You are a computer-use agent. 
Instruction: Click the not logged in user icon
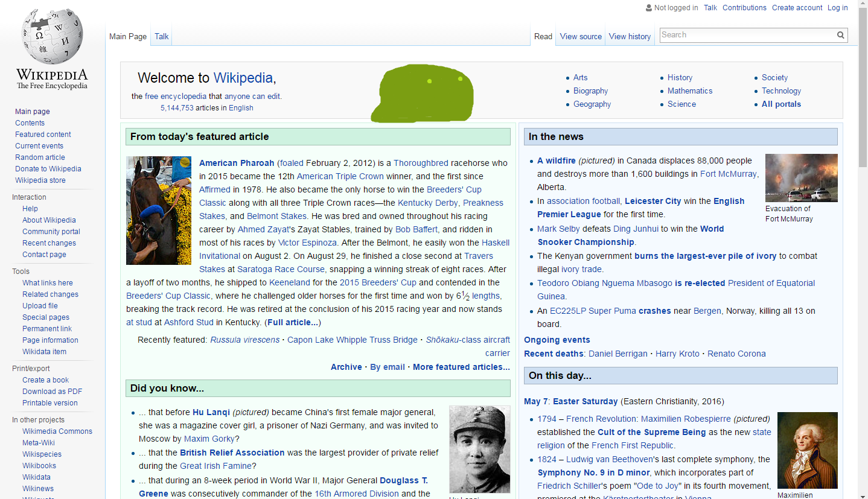[x=648, y=8]
